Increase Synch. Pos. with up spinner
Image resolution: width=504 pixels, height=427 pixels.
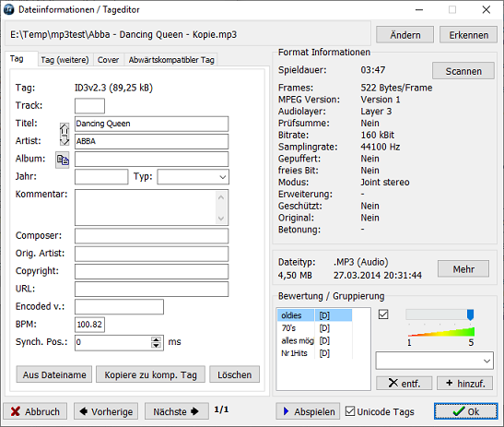(156, 339)
